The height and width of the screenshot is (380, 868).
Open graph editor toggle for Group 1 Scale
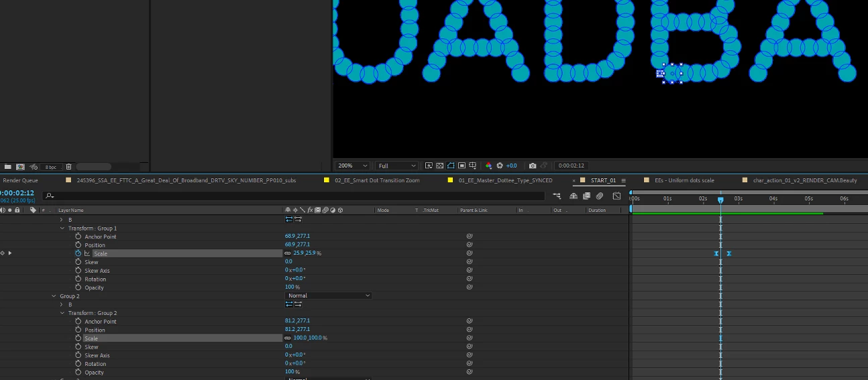coord(87,253)
